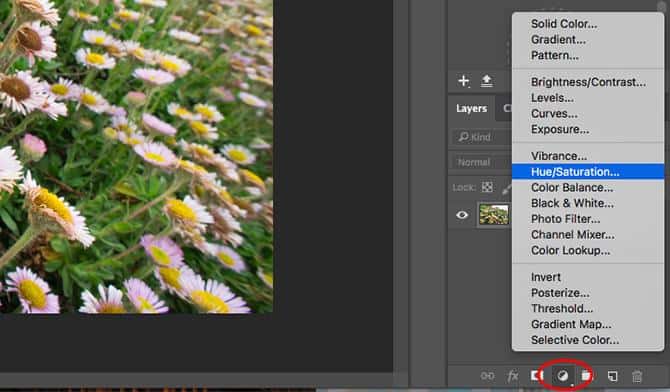Click the upload share icon
The height and width of the screenshot is (392, 670).
(486, 80)
